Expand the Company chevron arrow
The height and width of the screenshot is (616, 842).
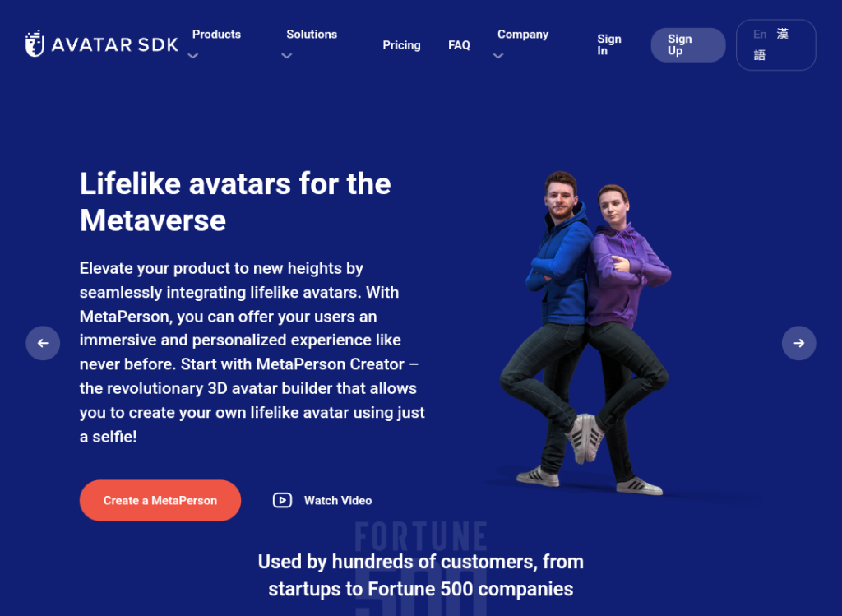498,56
